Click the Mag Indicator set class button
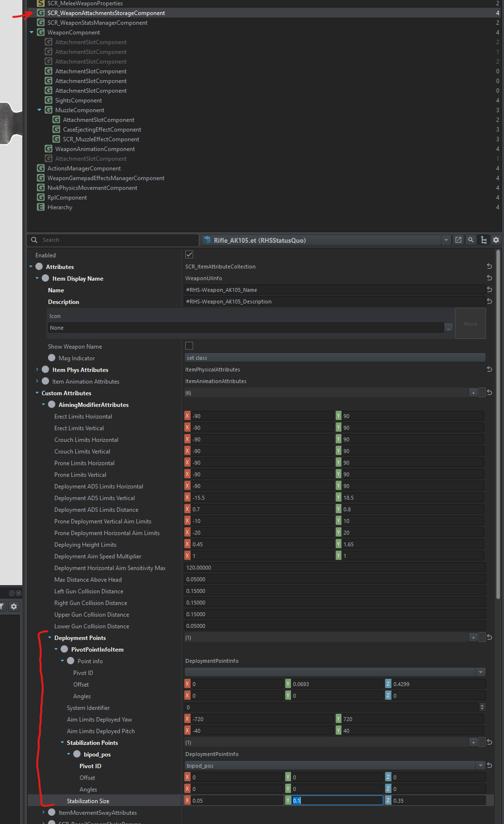Screen dimensions: 504x824 pyautogui.click(x=335, y=358)
